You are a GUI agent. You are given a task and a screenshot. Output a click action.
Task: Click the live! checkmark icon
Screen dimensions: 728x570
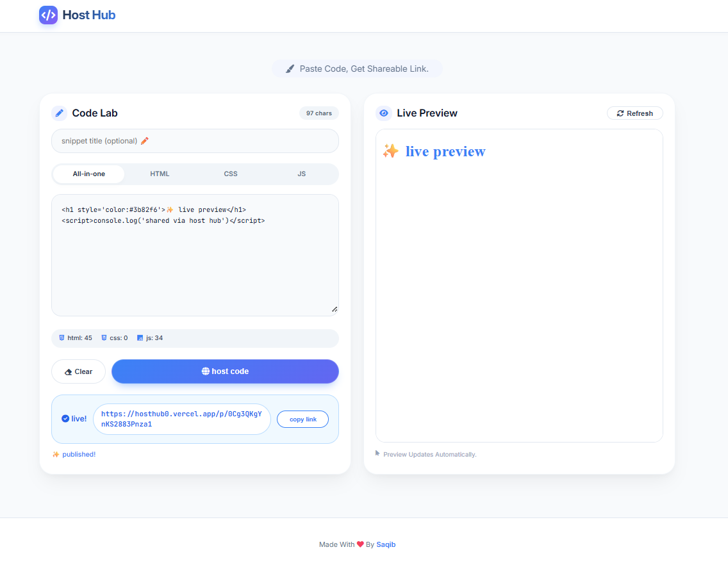coord(65,419)
